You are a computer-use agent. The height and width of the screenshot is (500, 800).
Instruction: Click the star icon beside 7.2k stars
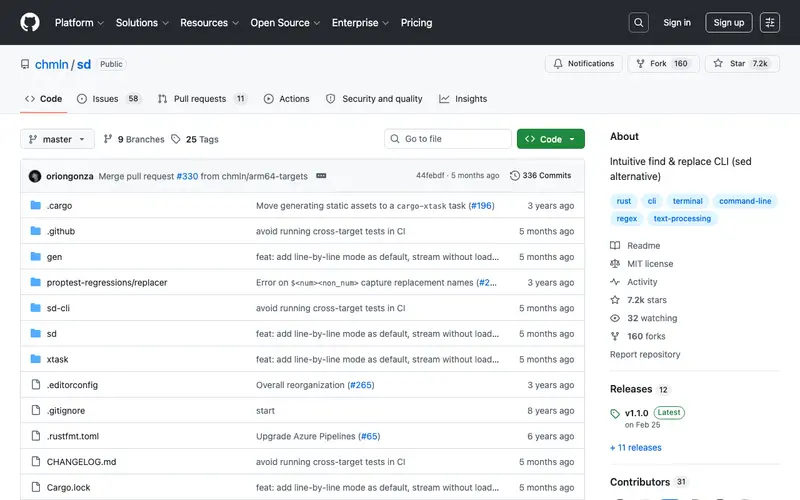(615, 300)
